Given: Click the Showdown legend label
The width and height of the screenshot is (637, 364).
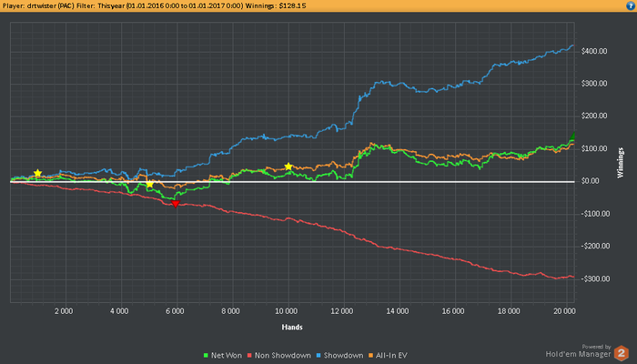Looking at the screenshot, I should 343,356.
